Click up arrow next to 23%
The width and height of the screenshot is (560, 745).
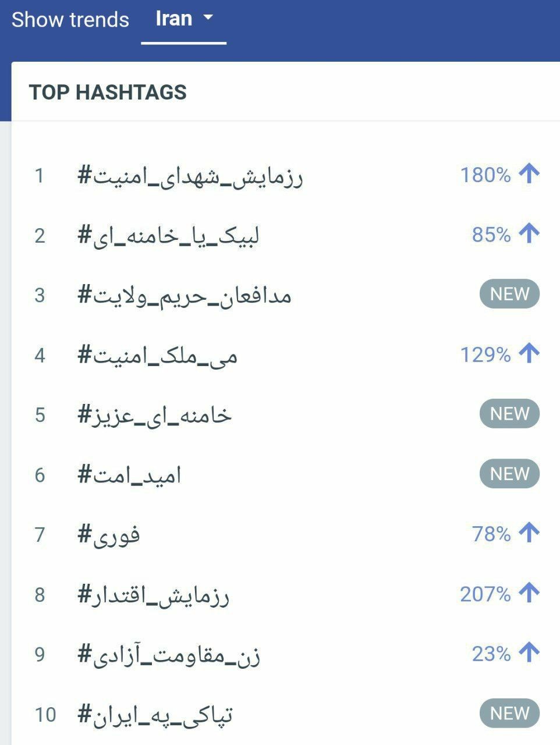pos(529,653)
